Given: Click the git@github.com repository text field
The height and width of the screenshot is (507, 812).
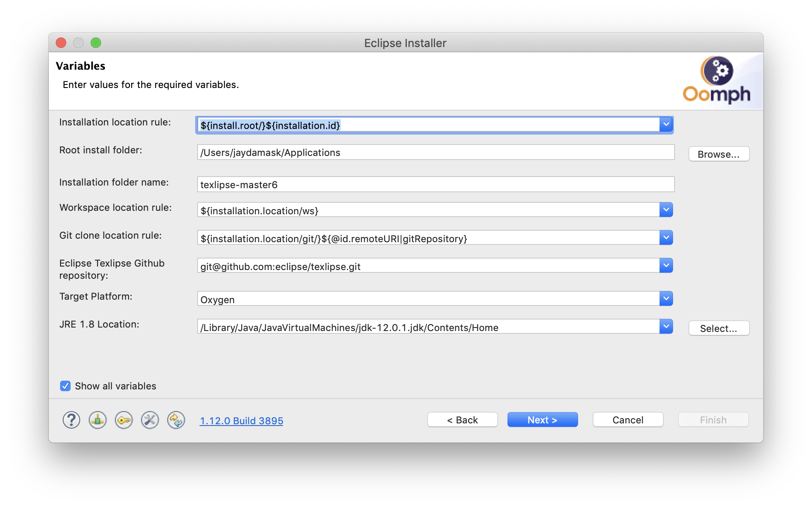Looking at the screenshot, I should tap(429, 266).
